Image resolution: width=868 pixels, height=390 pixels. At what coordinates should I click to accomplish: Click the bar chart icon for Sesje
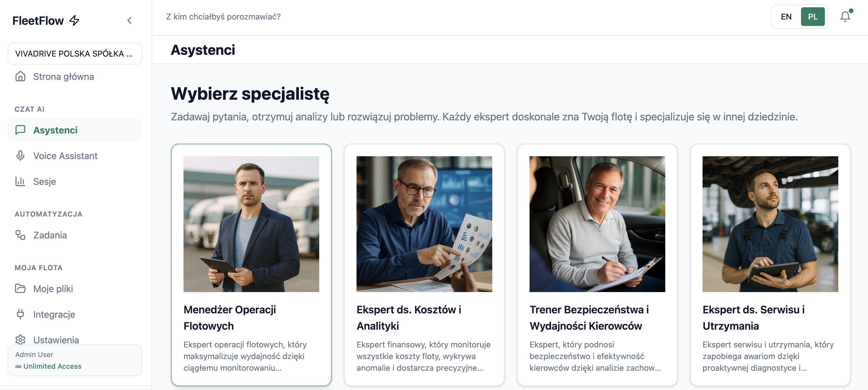(x=20, y=181)
